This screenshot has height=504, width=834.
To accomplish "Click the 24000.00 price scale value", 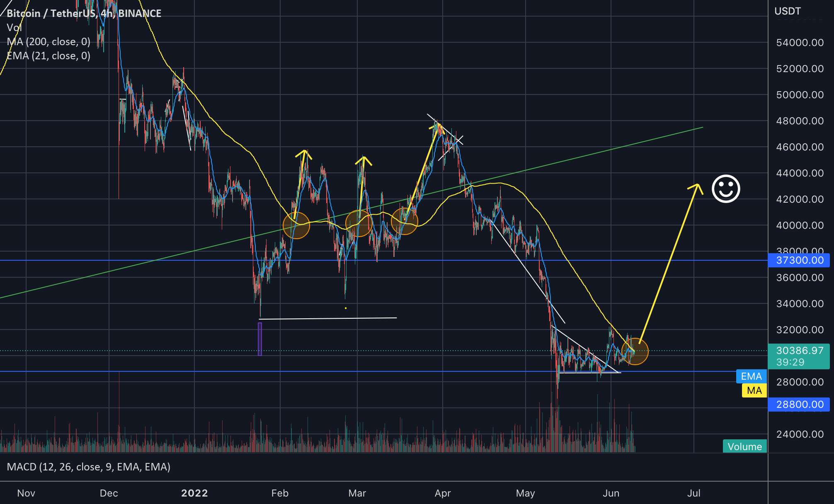I will point(800,434).
